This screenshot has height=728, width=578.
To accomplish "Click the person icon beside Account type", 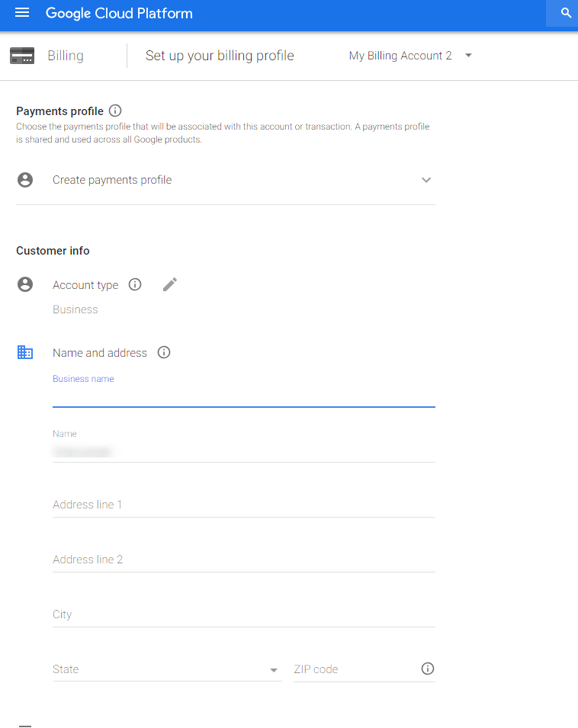I will pyautogui.click(x=25, y=284).
